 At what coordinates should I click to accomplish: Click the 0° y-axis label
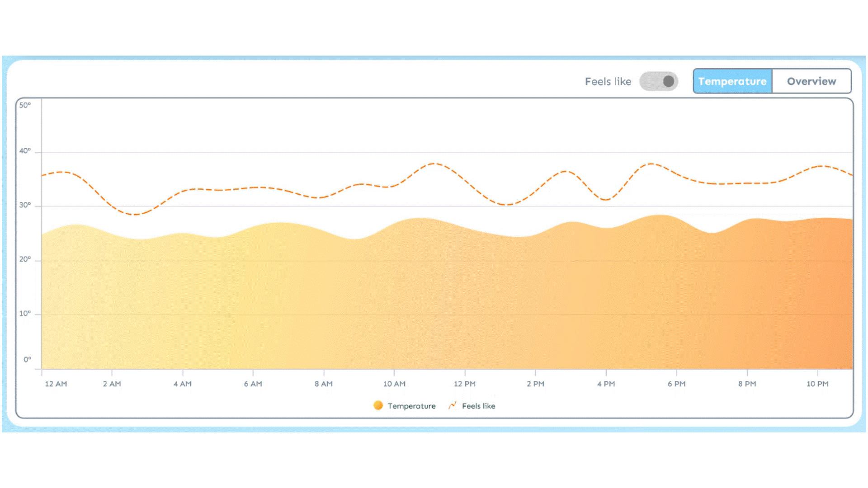tap(27, 360)
